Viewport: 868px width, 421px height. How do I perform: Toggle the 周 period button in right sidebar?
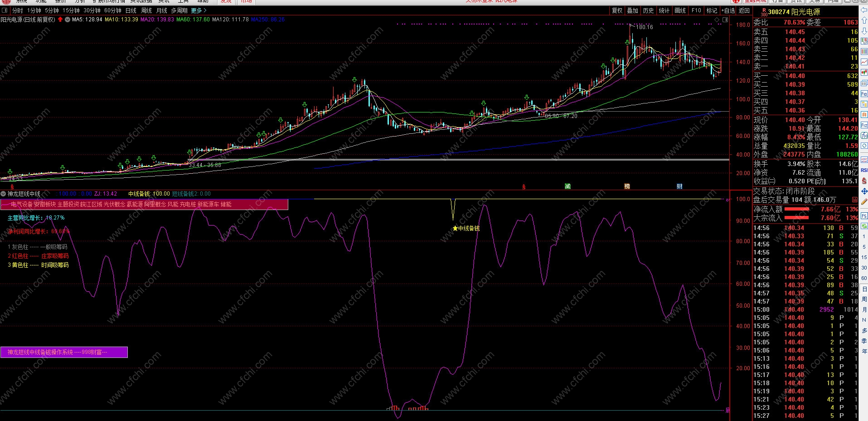(x=864, y=299)
